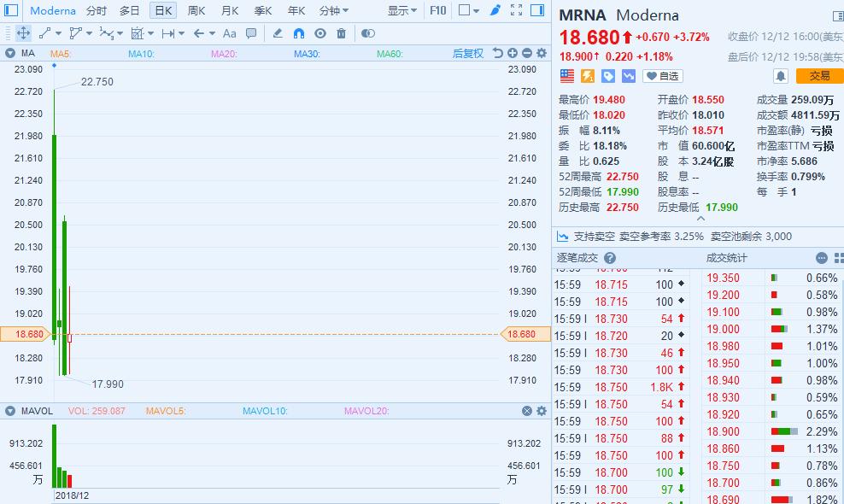Screen dimensions: 844x504
Task: Toggle drawing visibility eye icon
Action: click(x=320, y=33)
